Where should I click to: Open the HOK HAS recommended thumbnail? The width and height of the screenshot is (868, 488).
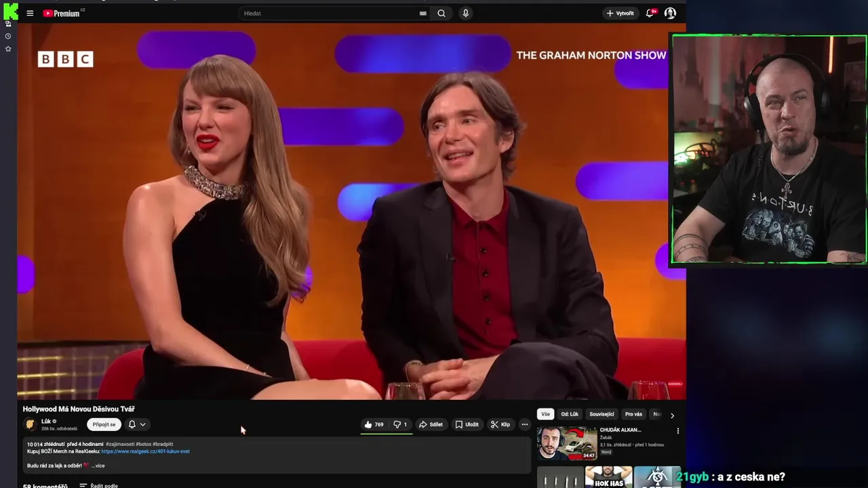608,477
